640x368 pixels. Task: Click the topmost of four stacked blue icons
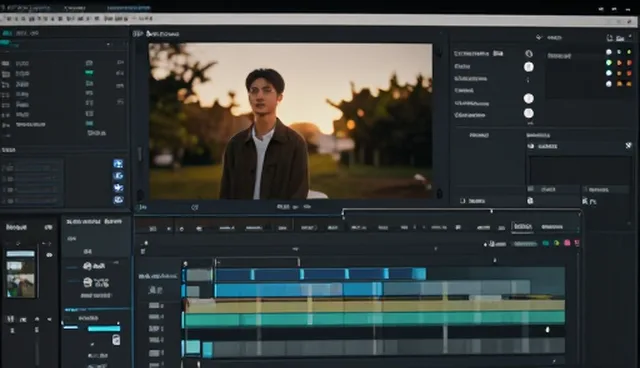(x=118, y=164)
